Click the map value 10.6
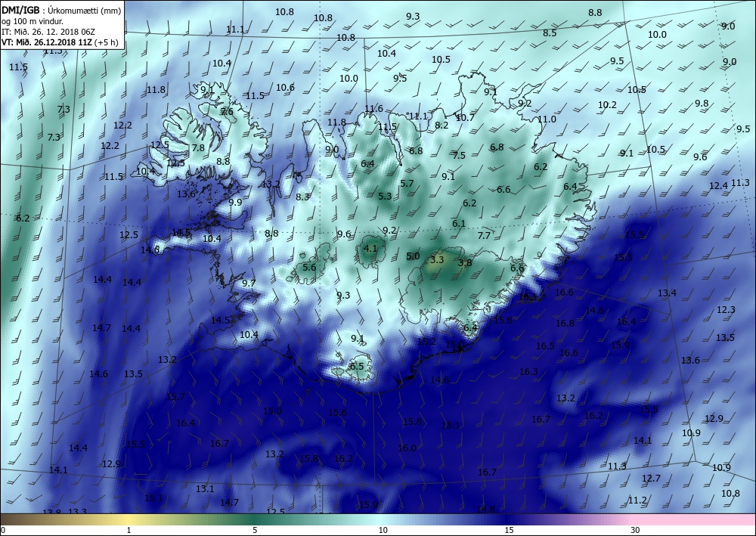The width and height of the screenshot is (756, 536). coord(285,87)
